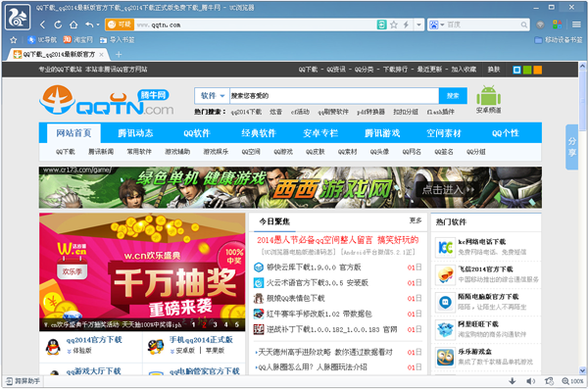The image size is (588, 389).
Task: Select the 经典软件 navigation tab
Action: [259, 133]
